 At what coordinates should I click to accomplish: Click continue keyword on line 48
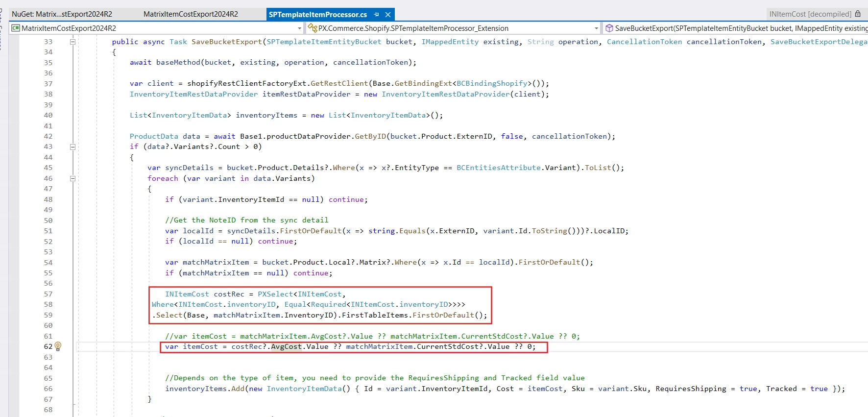[x=346, y=199]
